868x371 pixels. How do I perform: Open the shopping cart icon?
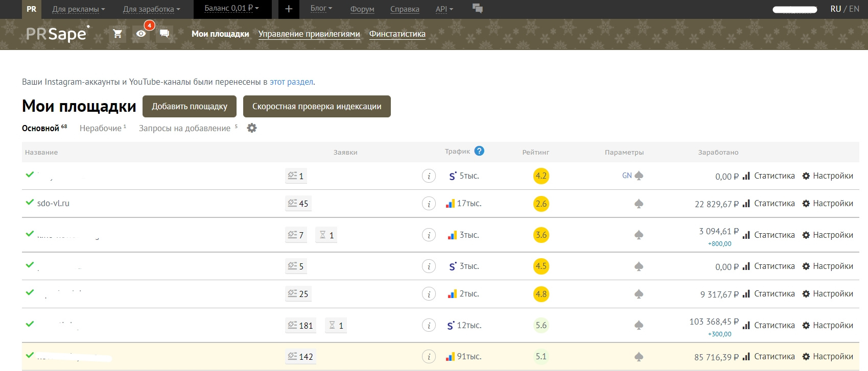click(x=118, y=34)
